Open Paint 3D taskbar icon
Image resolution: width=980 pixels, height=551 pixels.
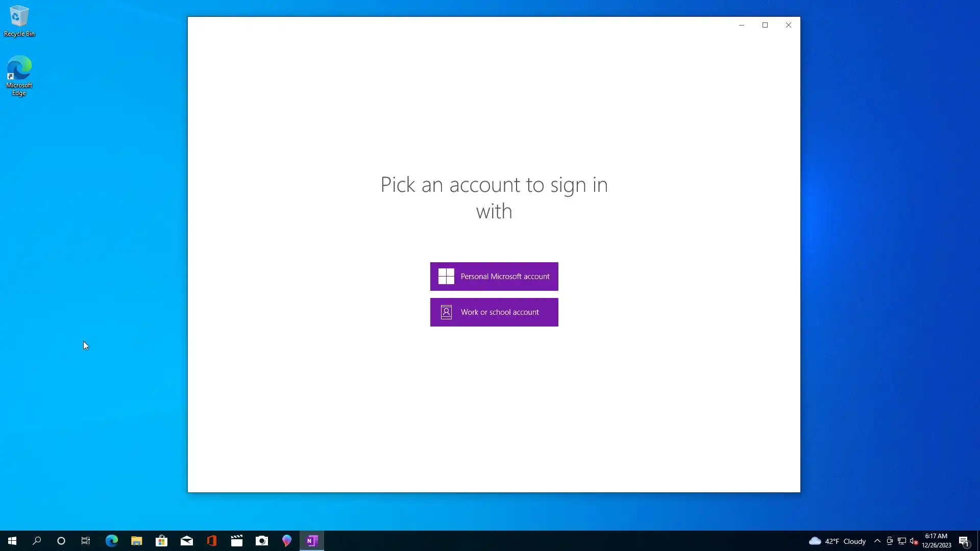[x=286, y=541]
